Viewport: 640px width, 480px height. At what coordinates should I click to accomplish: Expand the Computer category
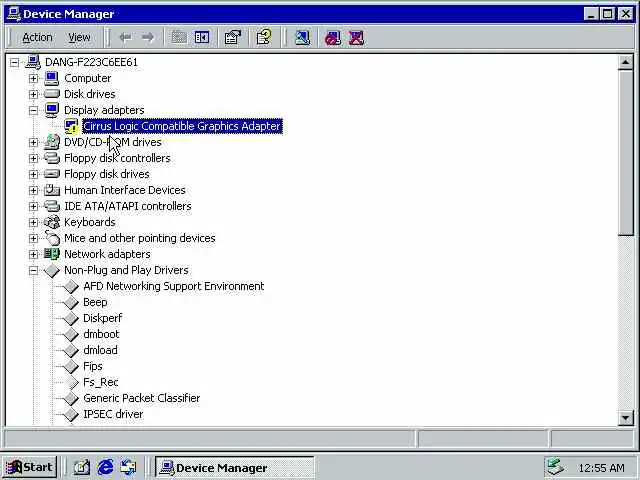coord(33,78)
